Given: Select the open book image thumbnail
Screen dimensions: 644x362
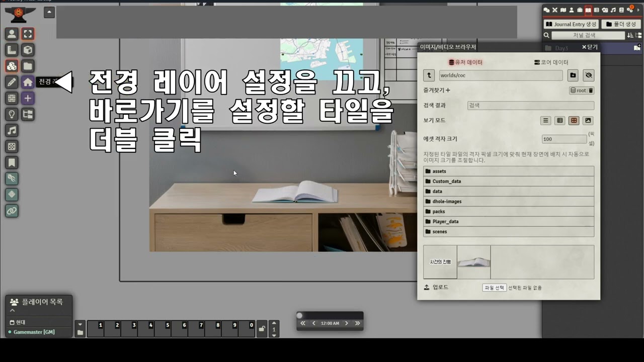Looking at the screenshot, I should tap(474, 262).
